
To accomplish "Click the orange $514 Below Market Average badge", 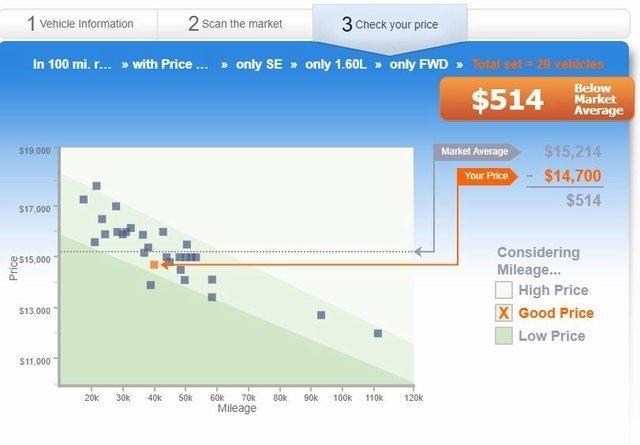I will click(537, 99).
